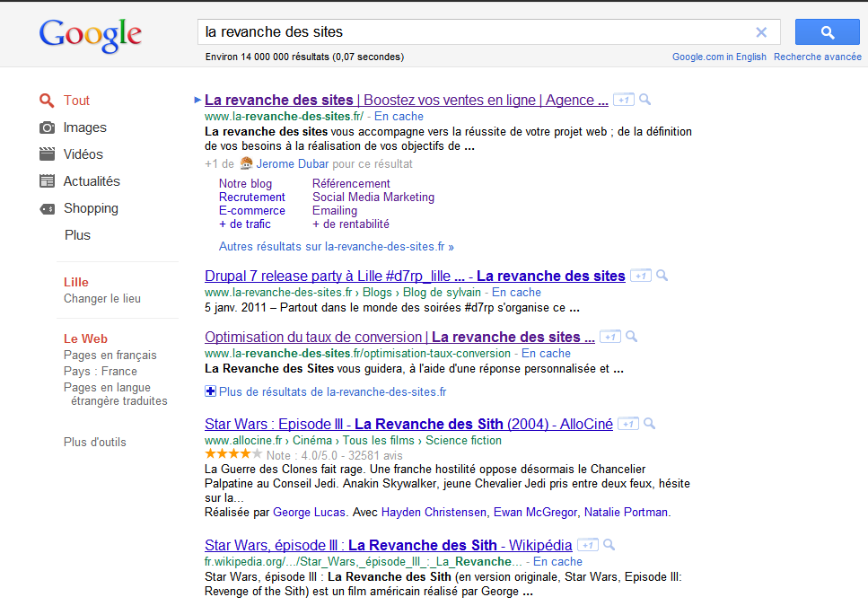Image resolution: width=868 pixels, height=606 pixels.
Task: Click the blue magnifier search button
Action: pos(827,32)
